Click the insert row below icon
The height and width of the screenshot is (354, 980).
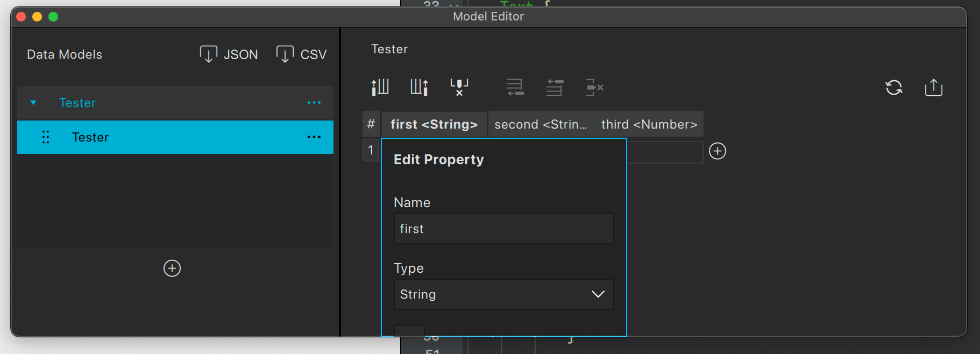pyautogui.click(x=515, y=87)
